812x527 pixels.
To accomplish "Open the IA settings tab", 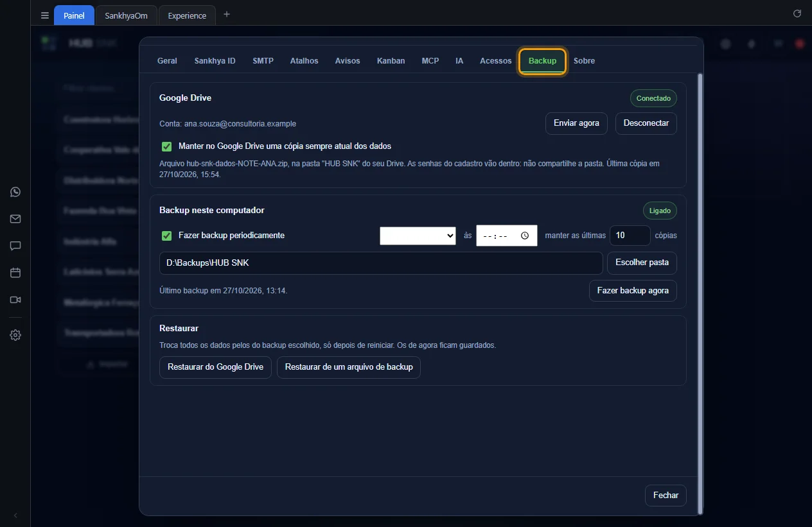I will click(459, 61).
